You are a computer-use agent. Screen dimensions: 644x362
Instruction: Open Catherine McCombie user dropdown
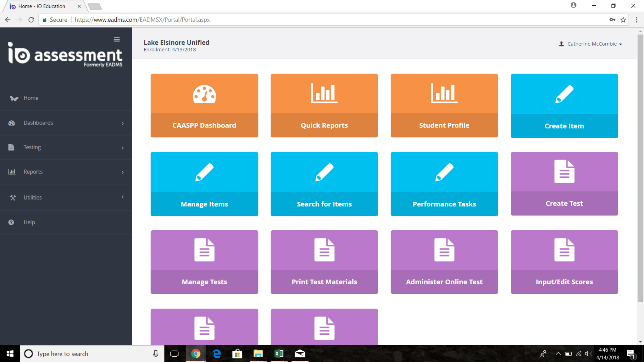click(x=591, y=44)
